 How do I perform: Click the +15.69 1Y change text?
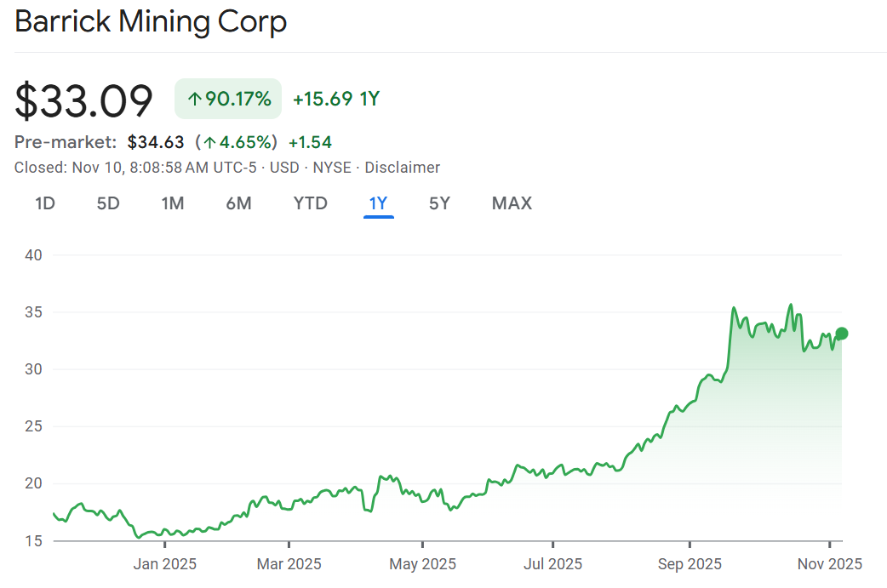335,99
